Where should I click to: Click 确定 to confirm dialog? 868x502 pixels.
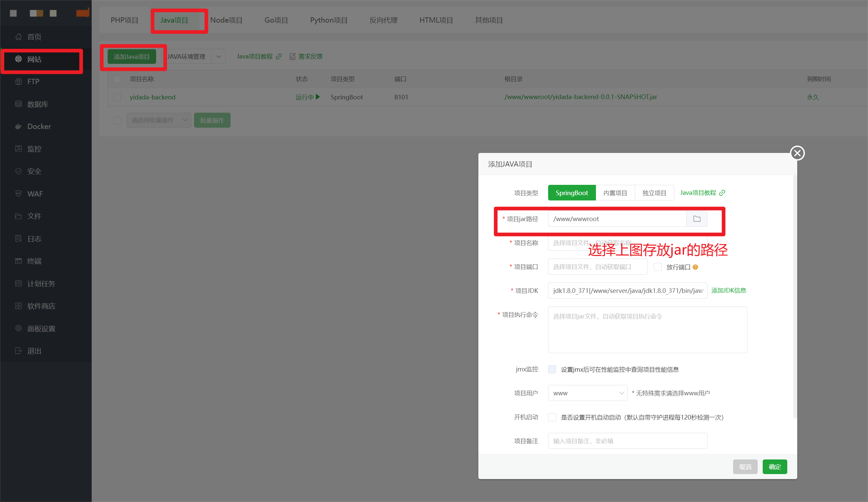pos(775,467)
